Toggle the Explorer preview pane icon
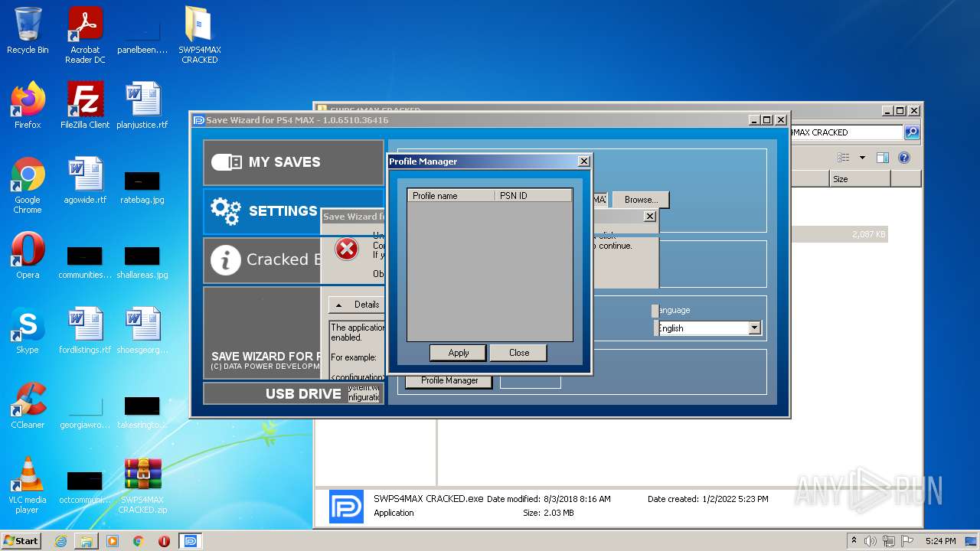Screen dimensions: 980x551 click(882, 158)
